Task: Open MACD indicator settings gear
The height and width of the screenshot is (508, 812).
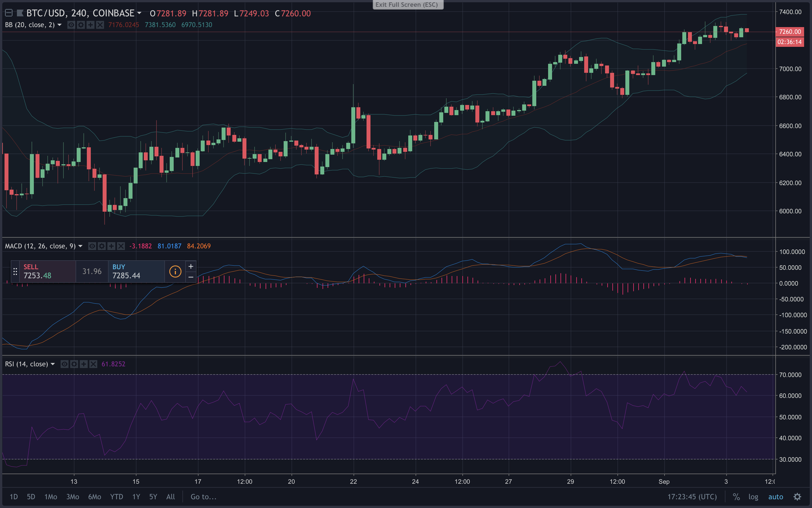Action: point(102,246)
